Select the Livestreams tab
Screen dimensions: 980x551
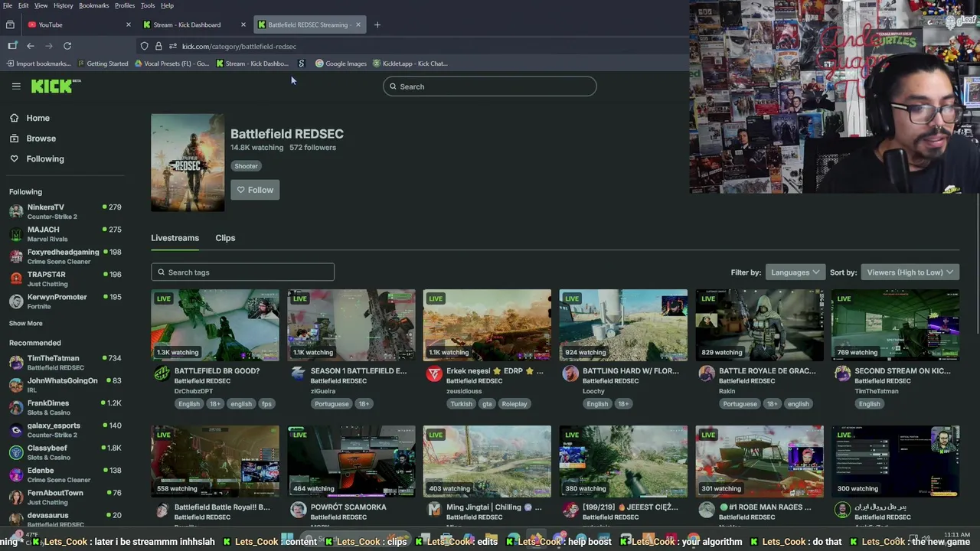click(x=175, y=237)
